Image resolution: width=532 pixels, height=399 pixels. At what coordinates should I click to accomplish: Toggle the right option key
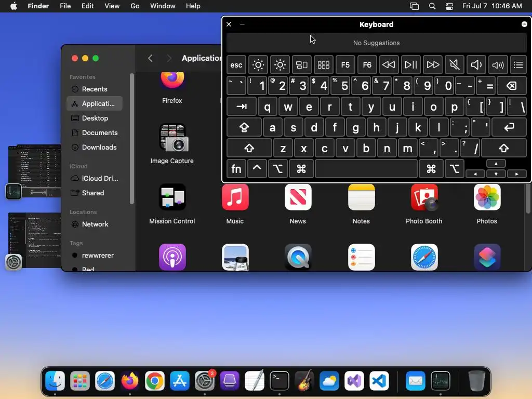[454, 169]
